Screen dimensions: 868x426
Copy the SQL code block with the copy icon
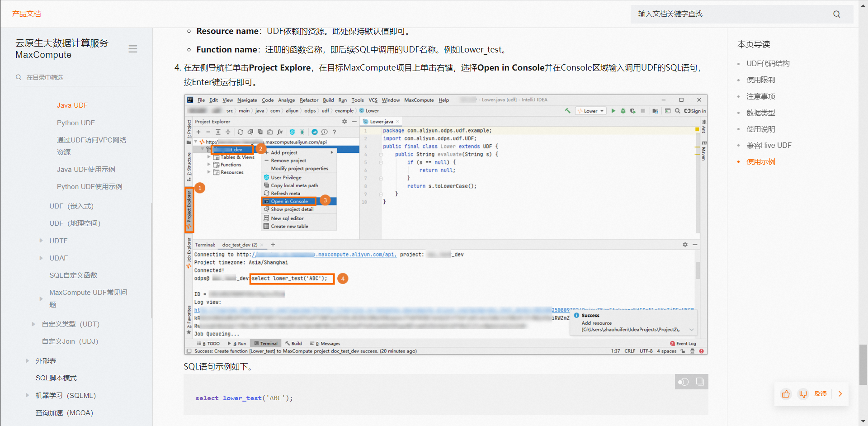[700, 382]
